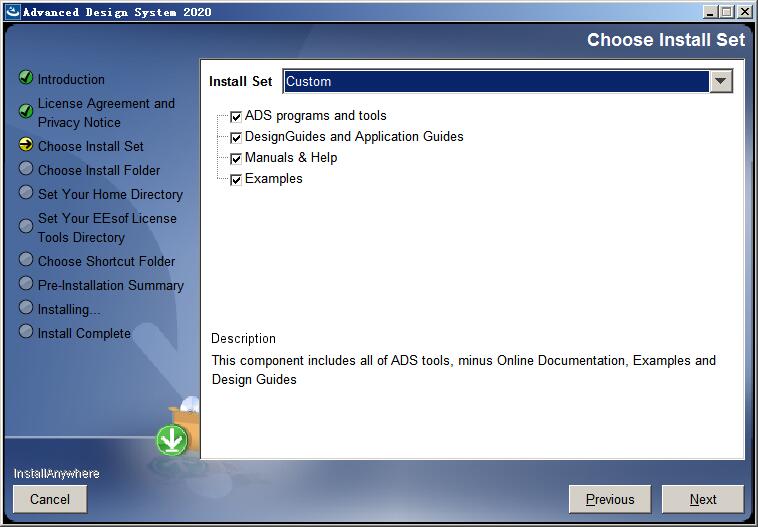This screenshot has height=527, width=758.
Task: Click the Introduction step checkmark icon
Action: coord(26,77)
